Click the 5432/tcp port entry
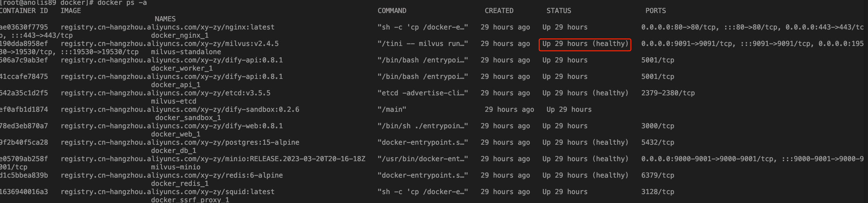The image size is (868, 203). [x=658, y=143]
